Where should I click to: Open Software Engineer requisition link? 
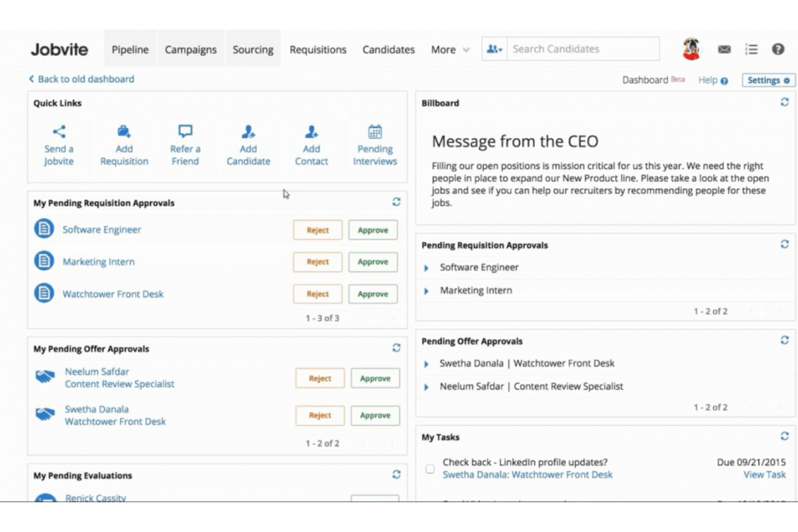(102, 230)
